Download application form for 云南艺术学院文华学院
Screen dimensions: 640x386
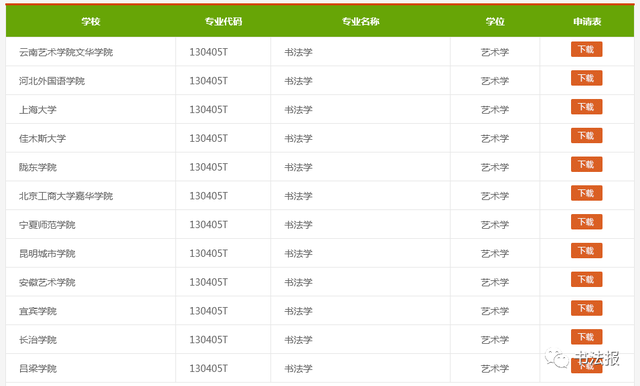click(586, 49)
